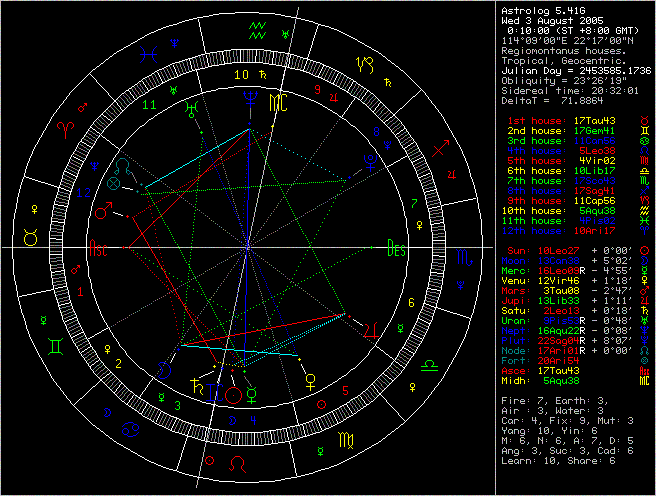The height and width of the screenshot is (496, 656).
Task: Select the yellow Venus glyph inside the chart wheel
Action: pos(311,377)
